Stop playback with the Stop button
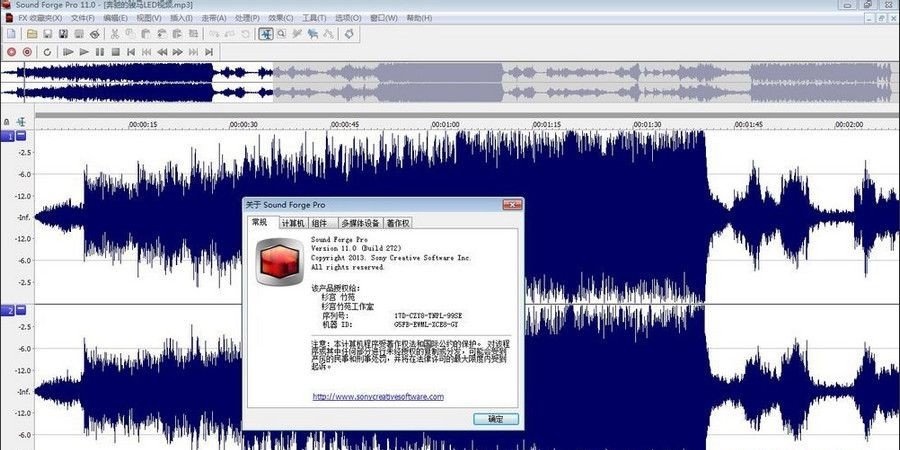This screenshot has height=450, width=900. [115, 51]
